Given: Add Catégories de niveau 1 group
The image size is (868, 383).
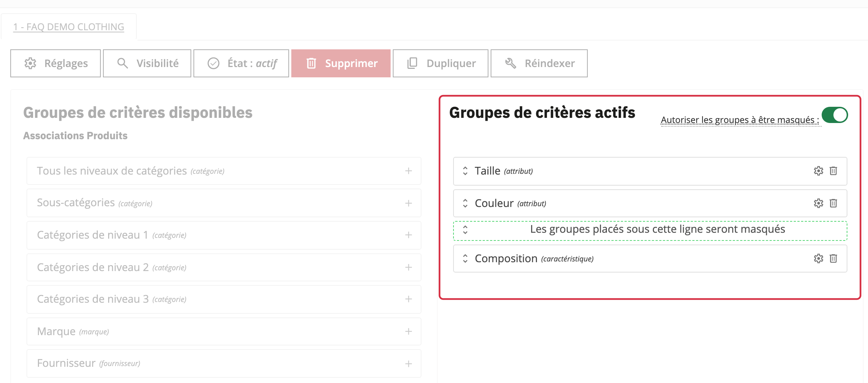Looking at the screenshot, I should pos(409,235).
